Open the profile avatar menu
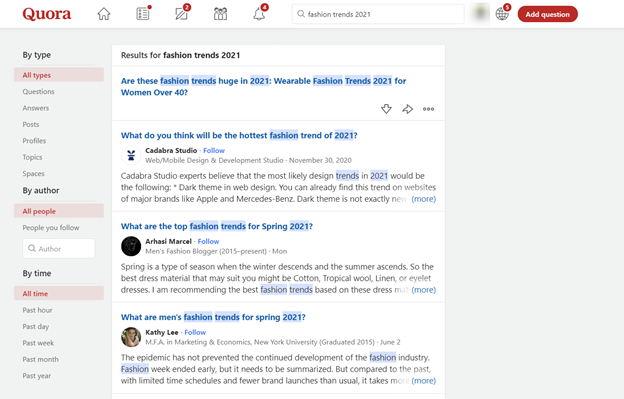The width and height of the screenshot is (624, 399). click(x=480, y=14)
